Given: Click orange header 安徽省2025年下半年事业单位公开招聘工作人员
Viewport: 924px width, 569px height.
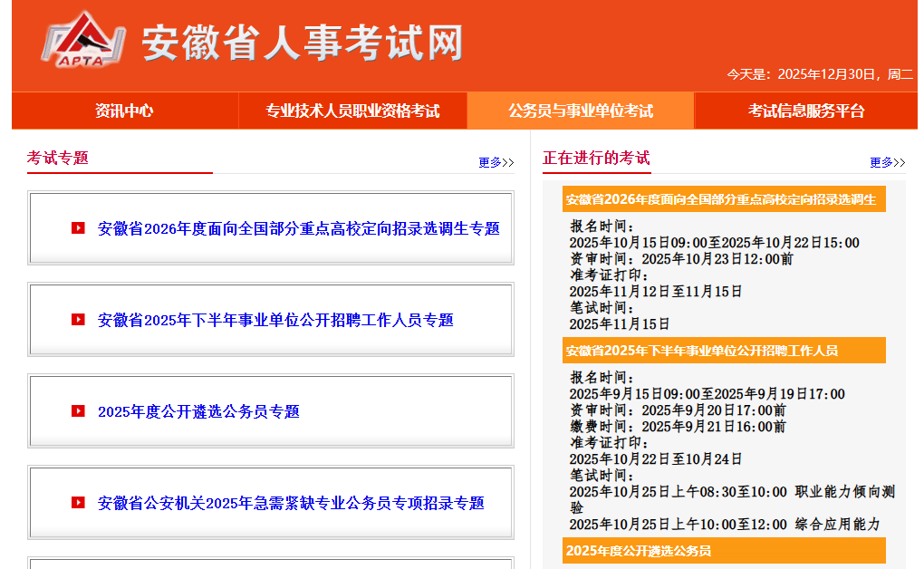Looking at the screenshot, I should point(702,351).
